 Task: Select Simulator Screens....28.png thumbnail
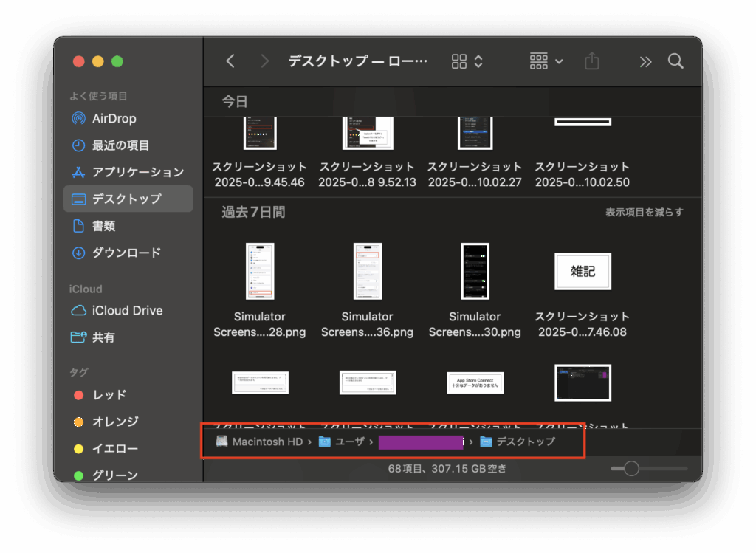(x=260, y=272)
